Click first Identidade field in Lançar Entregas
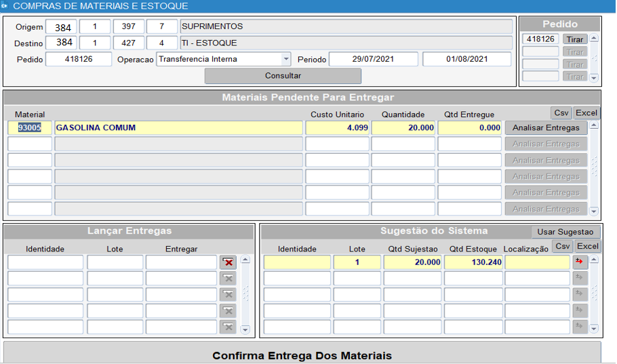This screenshot has width=617, height=364. point(45,262)
